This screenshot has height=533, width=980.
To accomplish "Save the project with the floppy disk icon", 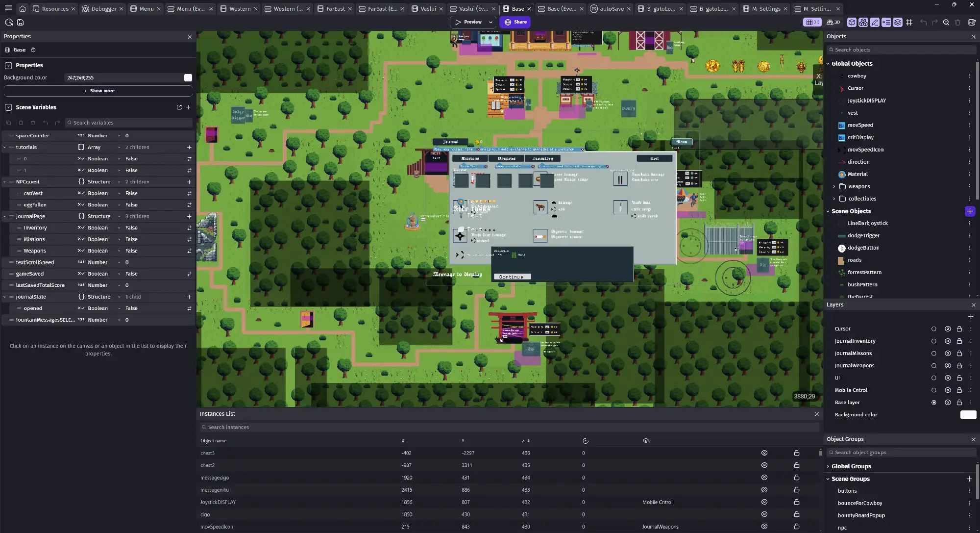I will click(20, 22).
